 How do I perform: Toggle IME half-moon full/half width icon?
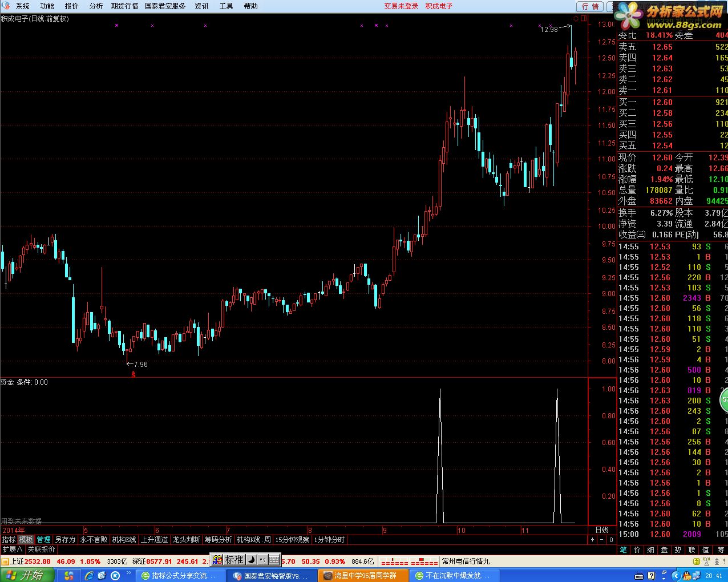(250, 560)
